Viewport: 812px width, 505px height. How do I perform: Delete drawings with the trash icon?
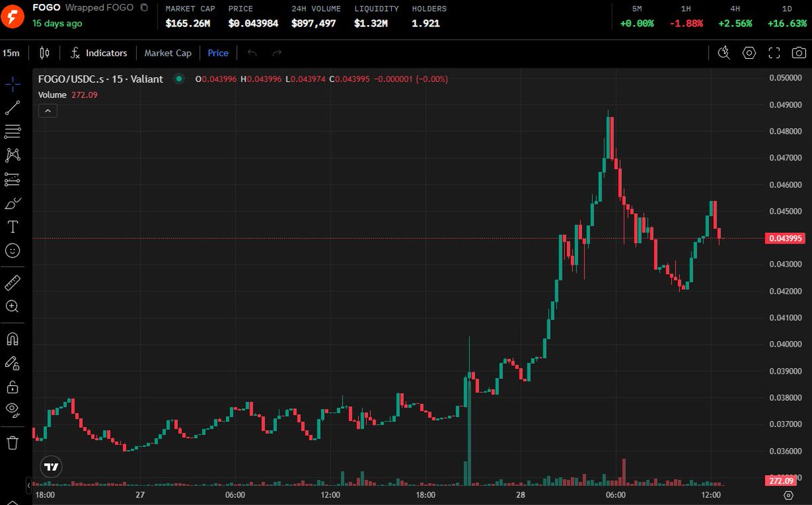[12, 443]
